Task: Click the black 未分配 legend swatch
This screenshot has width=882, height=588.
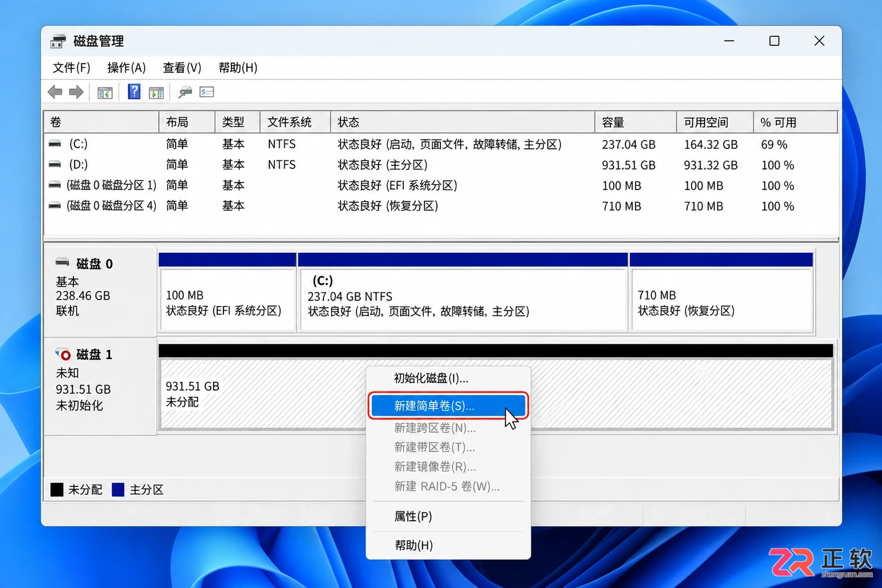Action: pyautogui.click(x=57, y=489)
